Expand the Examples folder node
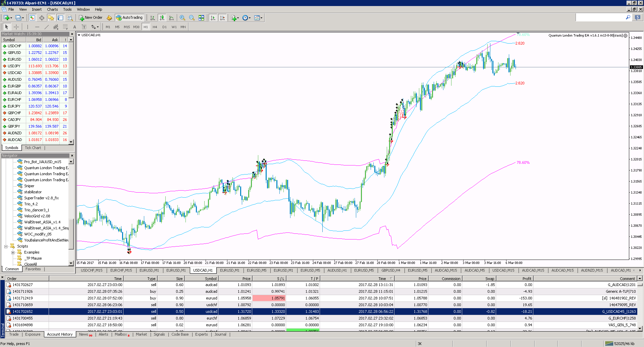This screenshot has width=644, height=347. click(x=13, y=252)
